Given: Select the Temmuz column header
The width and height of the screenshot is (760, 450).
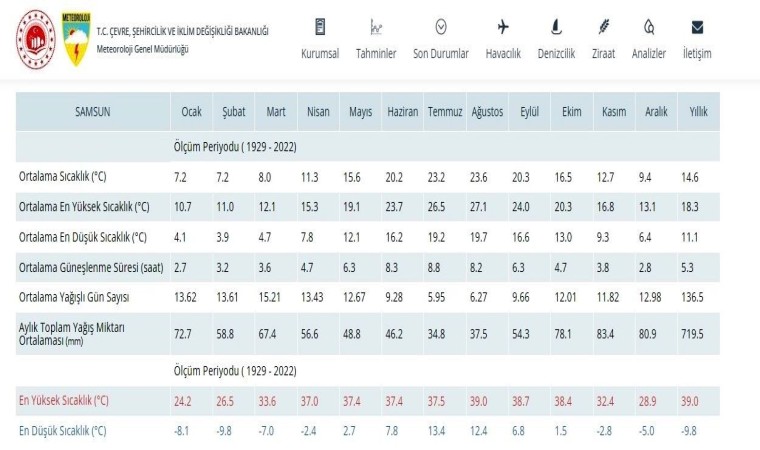Looking at the screenshot, I should 442,112.
